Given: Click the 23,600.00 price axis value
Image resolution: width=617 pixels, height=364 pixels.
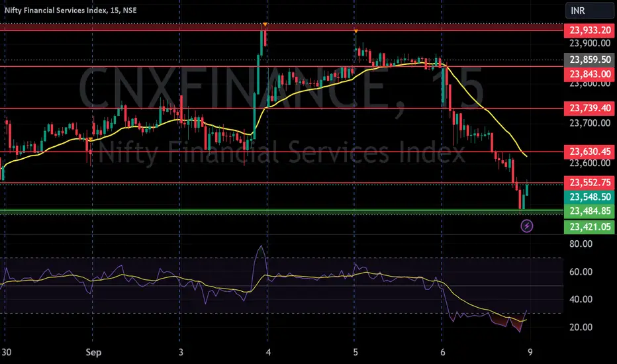Looking at the screenshot, I should [x=589, y=163].
